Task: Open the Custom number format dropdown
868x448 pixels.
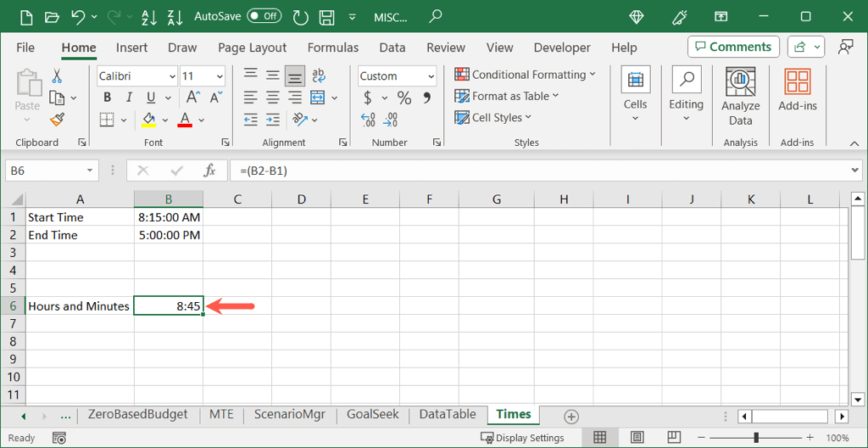Action: click(x=431, y=76)
